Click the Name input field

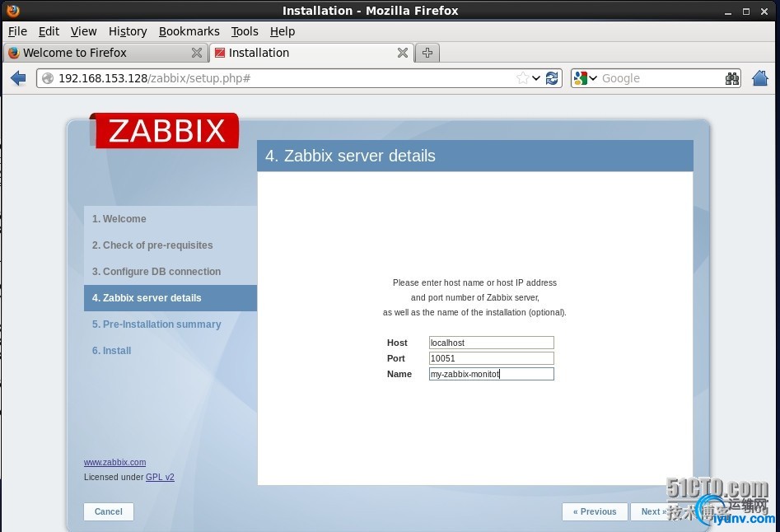click(492, 374)
